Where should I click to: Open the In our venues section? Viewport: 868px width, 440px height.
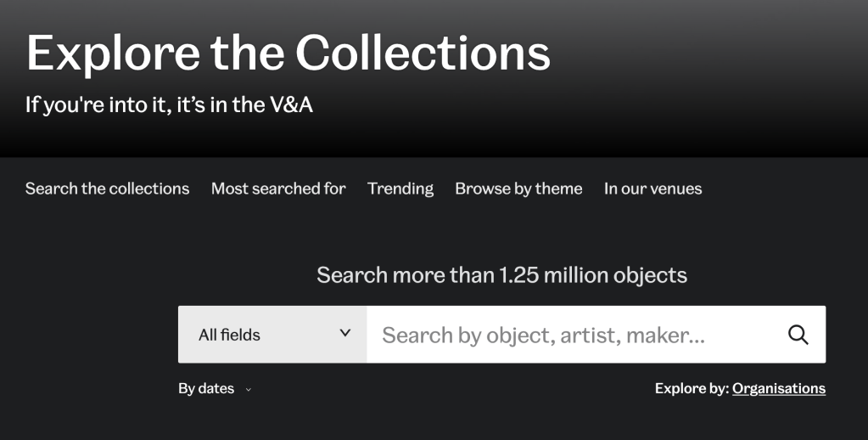point(652,189)
